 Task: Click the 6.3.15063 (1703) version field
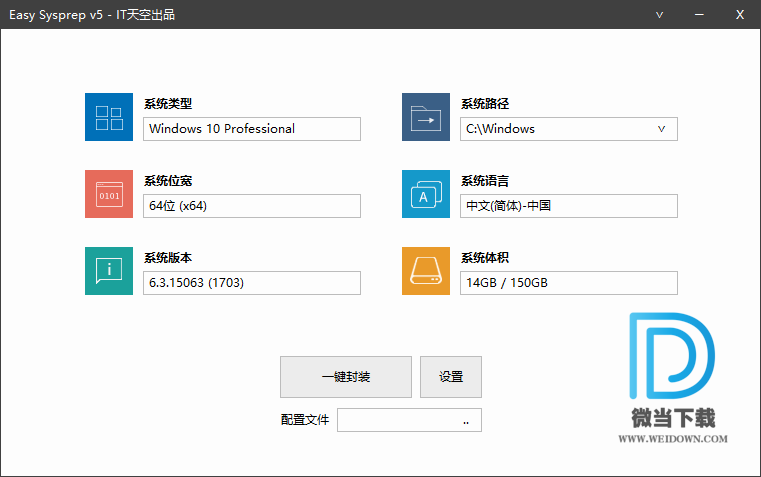252,283
